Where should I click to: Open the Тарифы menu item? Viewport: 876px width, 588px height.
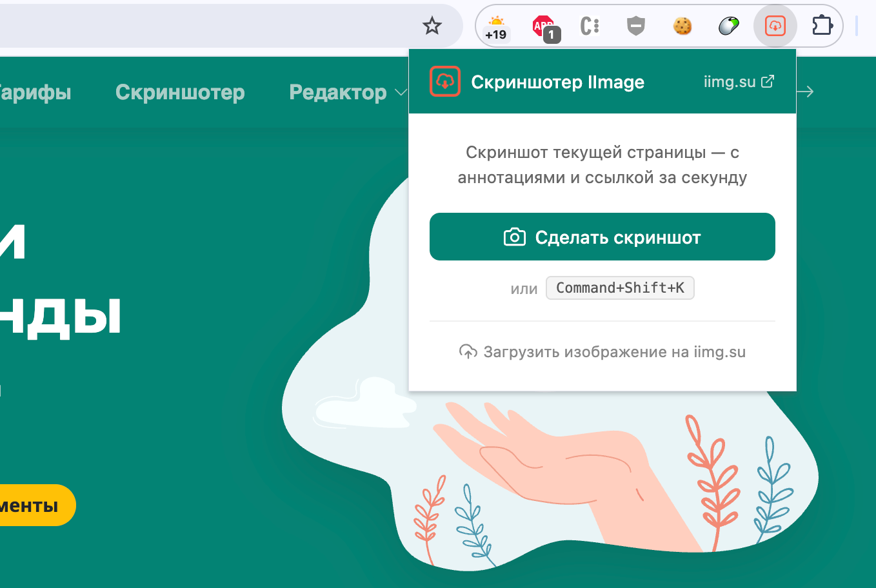[35, 92]
